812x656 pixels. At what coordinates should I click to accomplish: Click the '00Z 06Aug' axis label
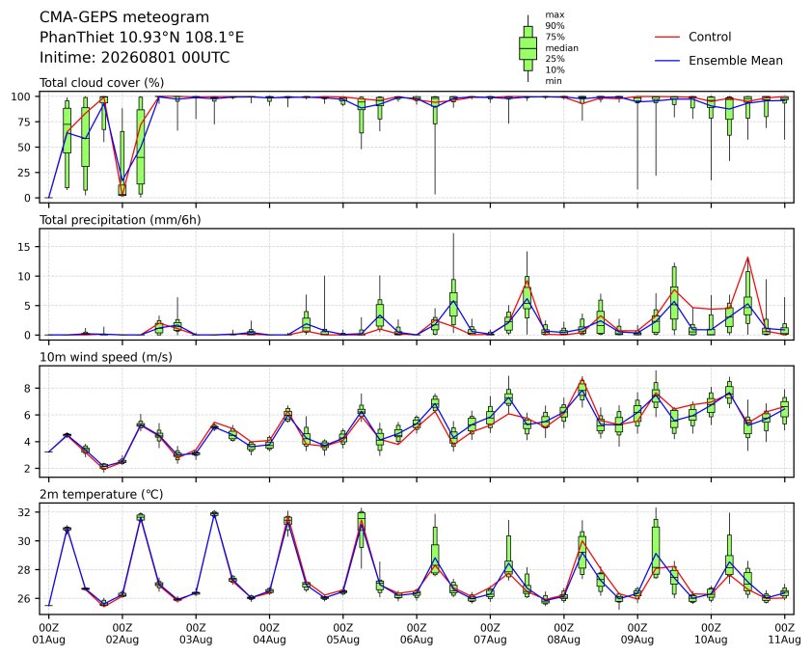[x=417, y=634]
